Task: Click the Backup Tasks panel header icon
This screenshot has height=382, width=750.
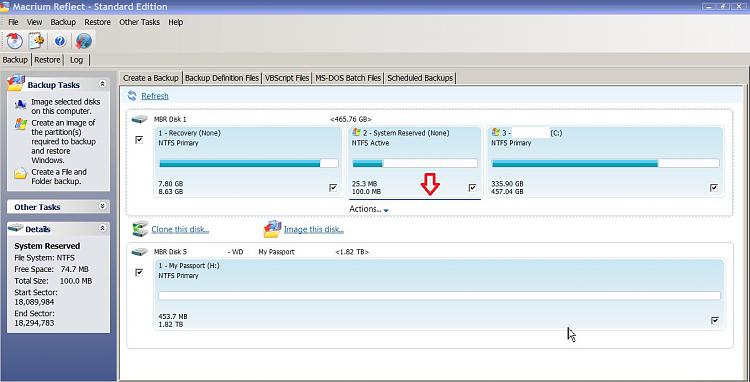Action: [15, 83]
